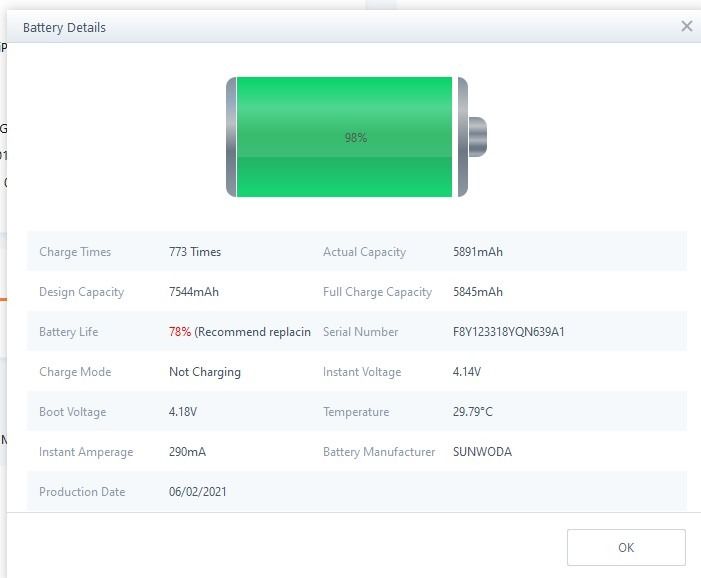Click the red 78% battery life value

click(180, 332)
